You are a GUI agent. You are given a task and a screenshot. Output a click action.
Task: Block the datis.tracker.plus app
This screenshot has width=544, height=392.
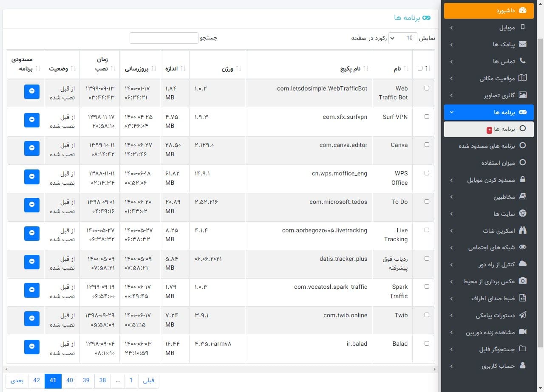click(x=32, y=262)
